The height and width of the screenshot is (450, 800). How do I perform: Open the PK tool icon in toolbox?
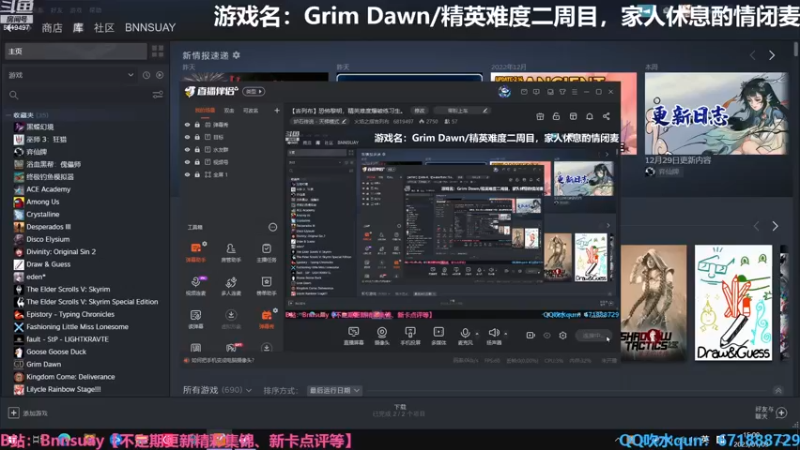point(231,347)
